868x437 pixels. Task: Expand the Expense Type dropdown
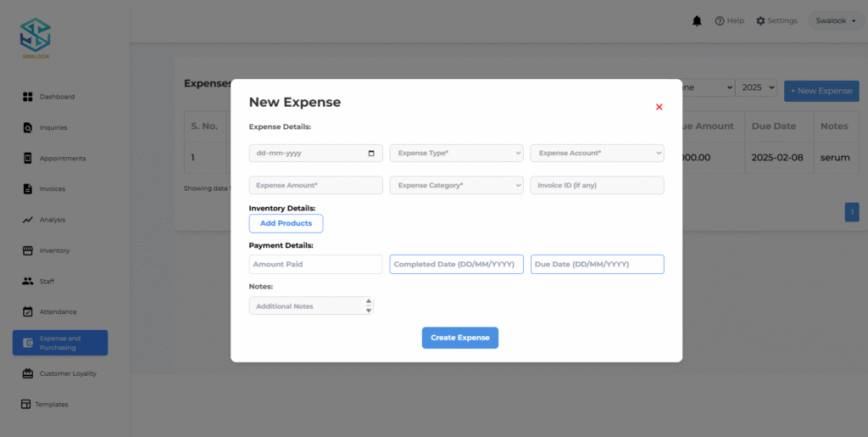pos(456,154)
